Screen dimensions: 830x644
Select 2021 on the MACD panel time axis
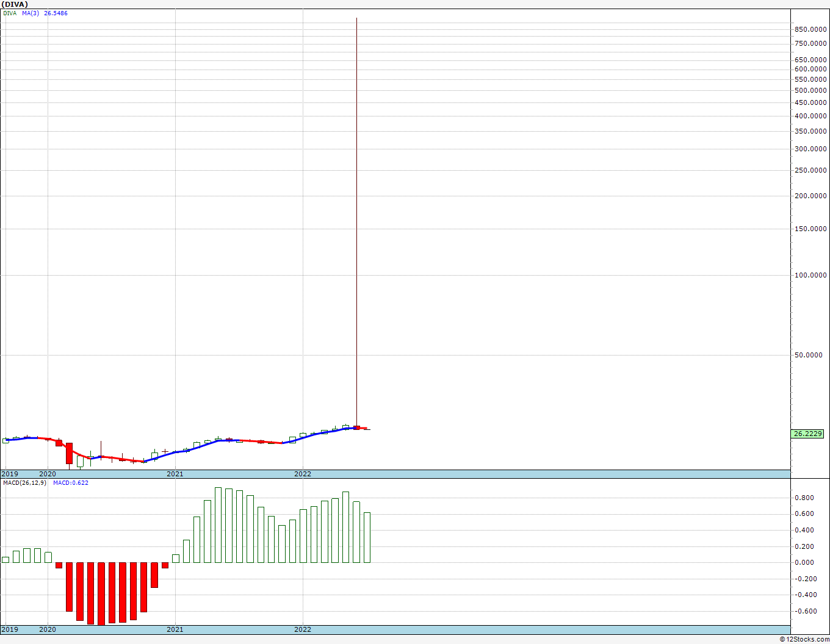pyautogui.click(x=175, y=629)
